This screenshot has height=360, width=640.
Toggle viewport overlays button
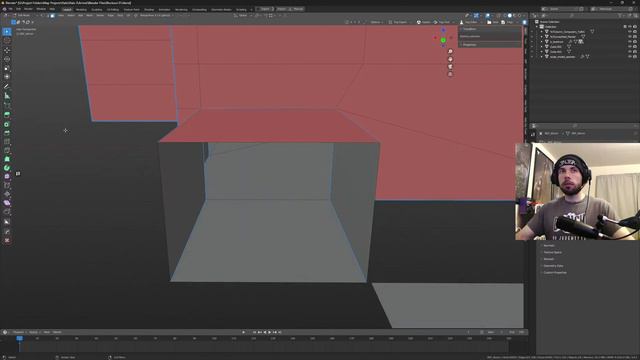(487, 16)
